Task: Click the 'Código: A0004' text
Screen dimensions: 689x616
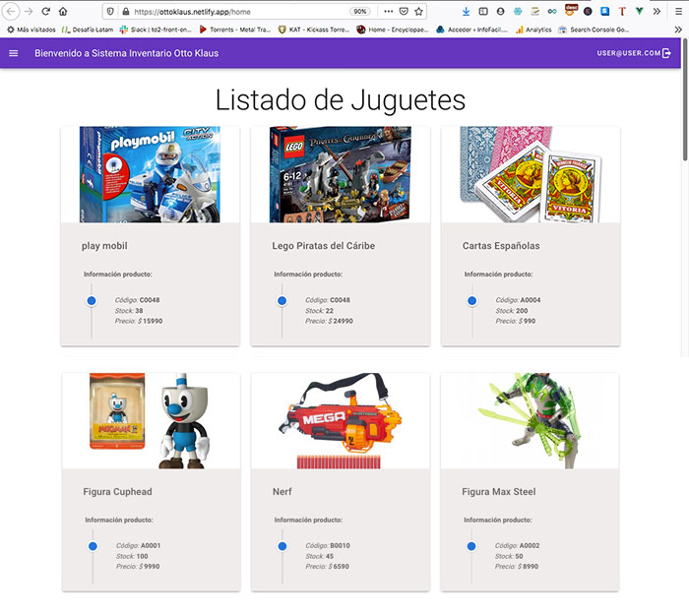Action: 518,300
